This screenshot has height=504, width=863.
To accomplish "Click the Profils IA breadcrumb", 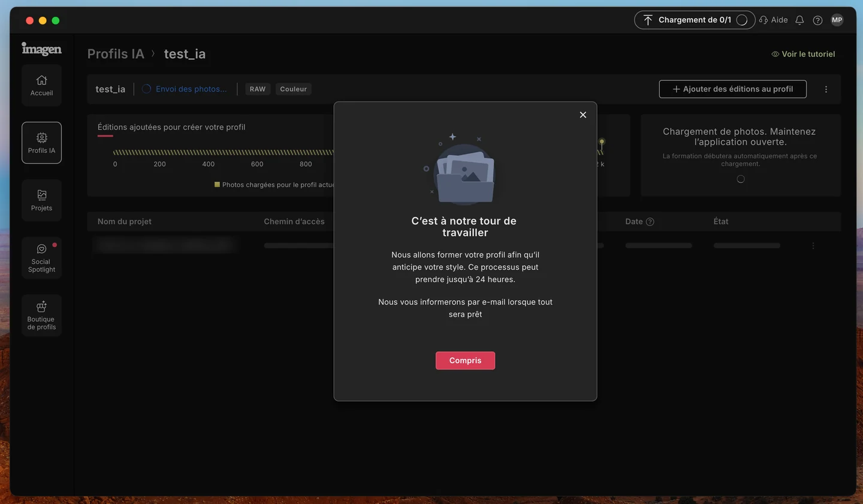I will click(116, 54).
